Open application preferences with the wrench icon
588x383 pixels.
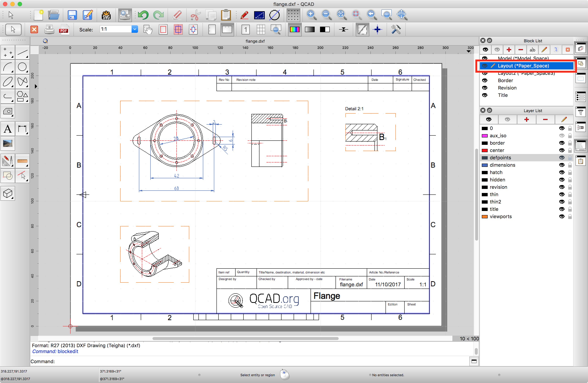(x=396, y=30)
